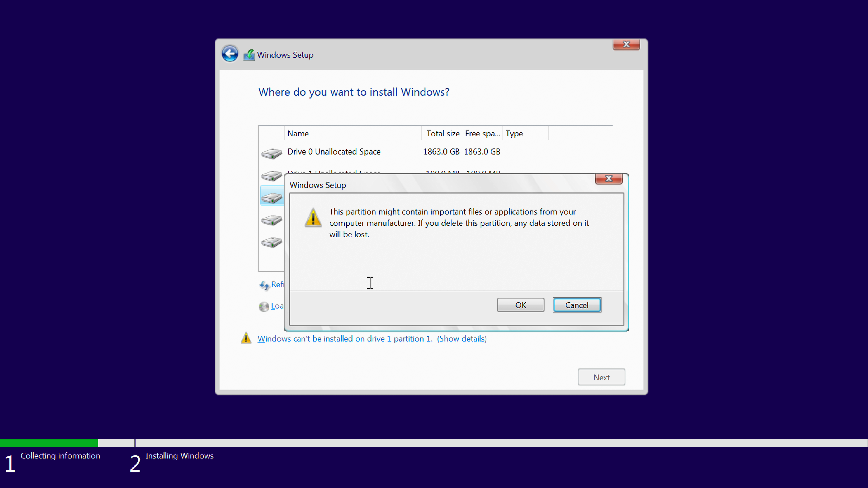Click the Refresh link
868x488 pixels.
click(x=277, y=285)
